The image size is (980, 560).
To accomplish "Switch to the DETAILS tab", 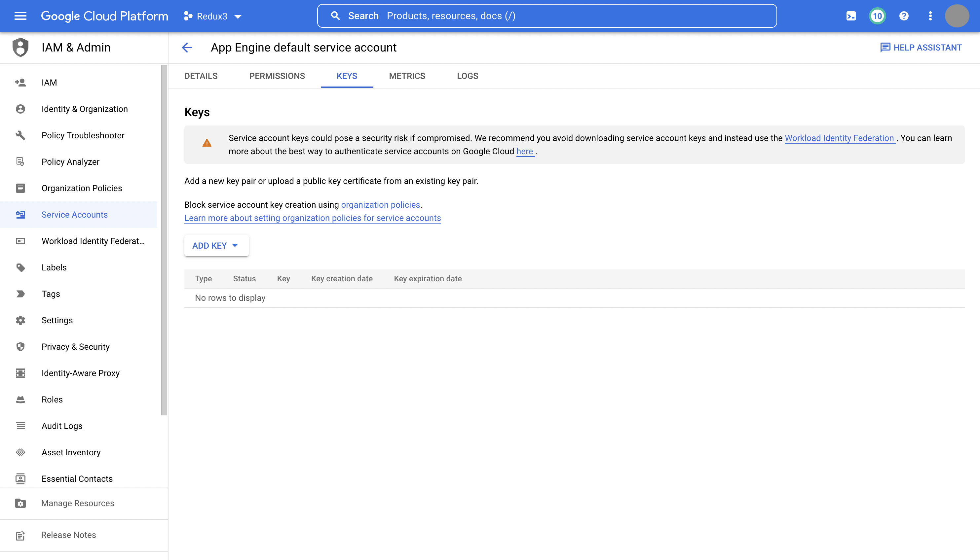I will point(201,76).
